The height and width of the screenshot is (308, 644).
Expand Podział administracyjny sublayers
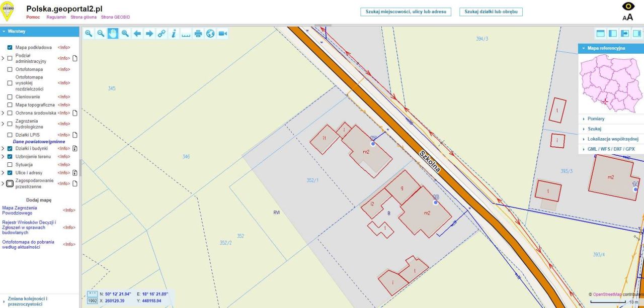click(3, 58)
